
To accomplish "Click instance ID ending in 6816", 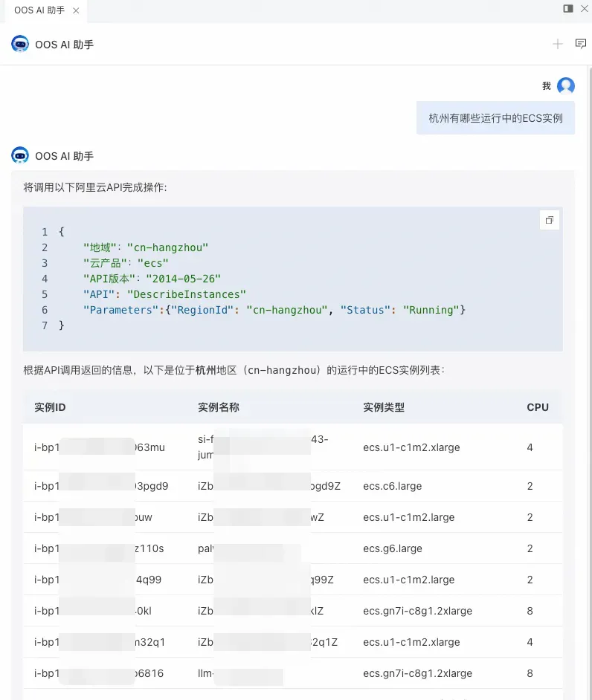I will 99,673.
